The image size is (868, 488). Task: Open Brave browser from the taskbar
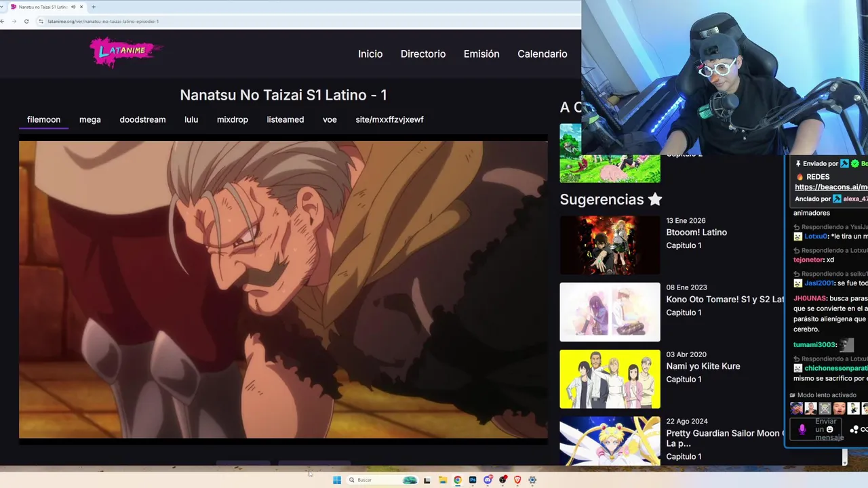pyautogui.click(x=517, y=480)
